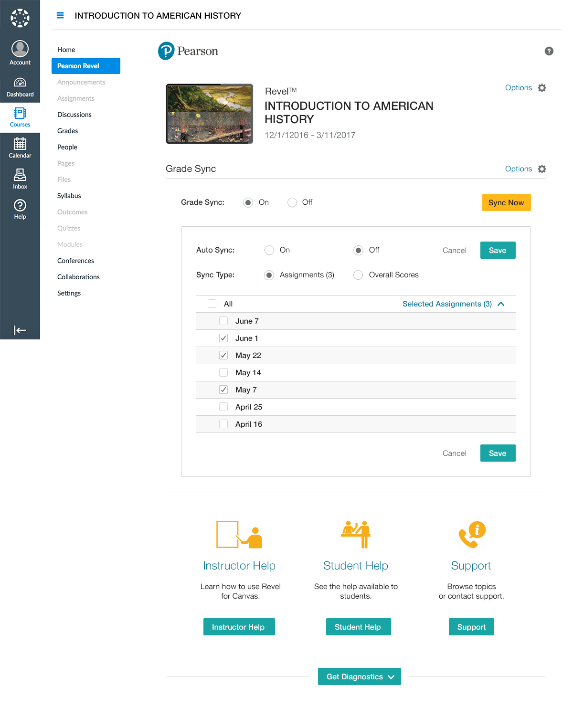The height and width of the screenshot is (728, 573).
Task: Go to the Dashboard icon
Action: click(20, 83)
